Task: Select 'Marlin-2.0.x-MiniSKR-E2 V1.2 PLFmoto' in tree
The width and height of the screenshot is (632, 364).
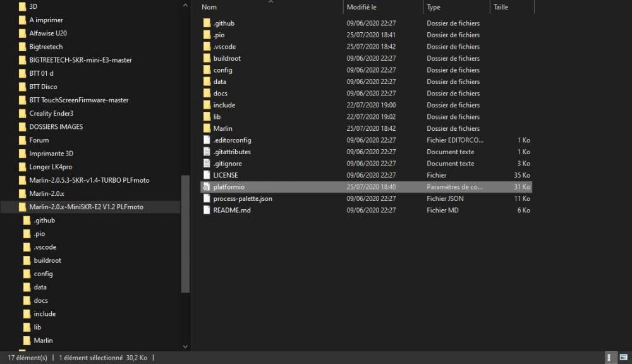Action: 86,207
